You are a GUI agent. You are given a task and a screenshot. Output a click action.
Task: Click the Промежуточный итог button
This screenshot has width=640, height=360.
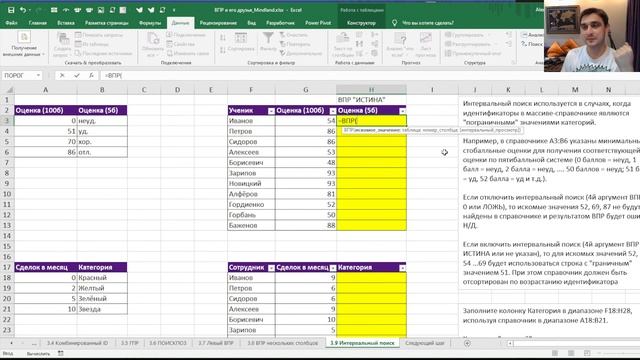(473, 53)
